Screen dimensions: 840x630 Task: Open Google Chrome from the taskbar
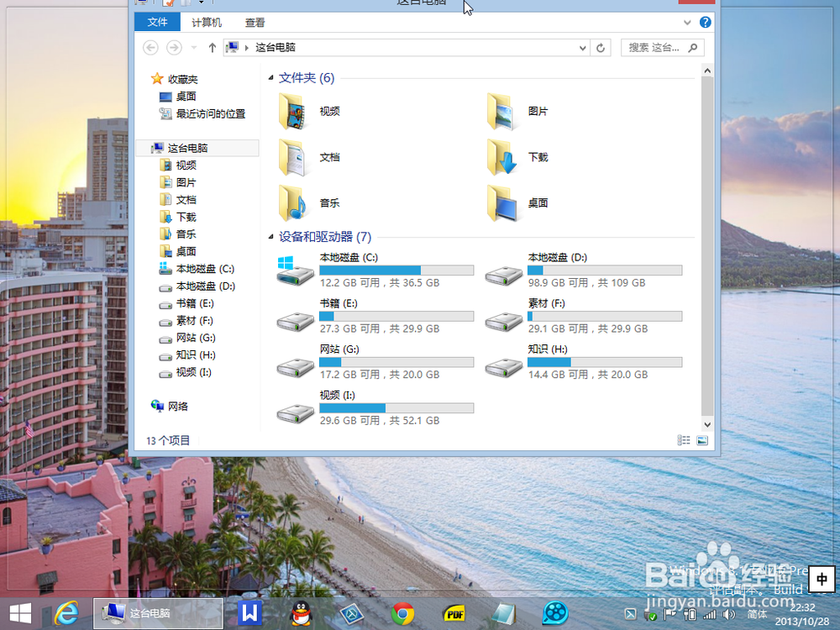point(402,613)
